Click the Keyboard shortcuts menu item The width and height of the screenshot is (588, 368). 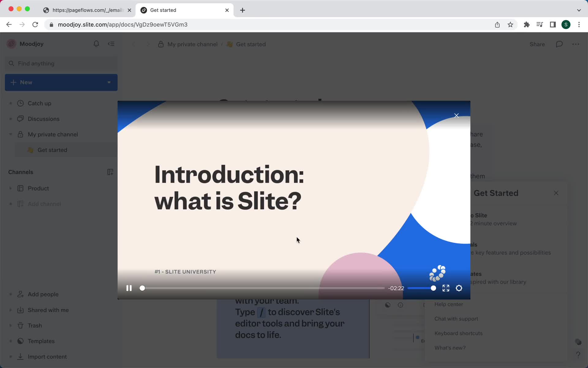coord(458,333)
